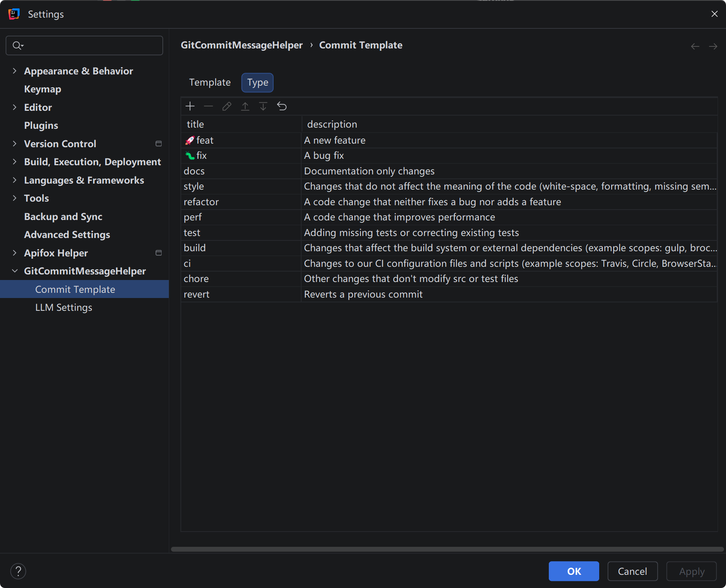Click the back navigation arrow
This screenshot has height=588, width=726.
click(x=695, y=46)
